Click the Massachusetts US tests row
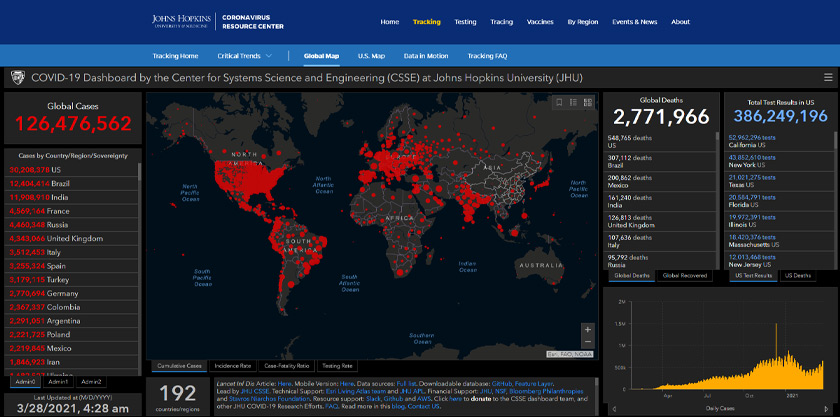The width and height of the screenshot is (840, 417). point(779,241)
